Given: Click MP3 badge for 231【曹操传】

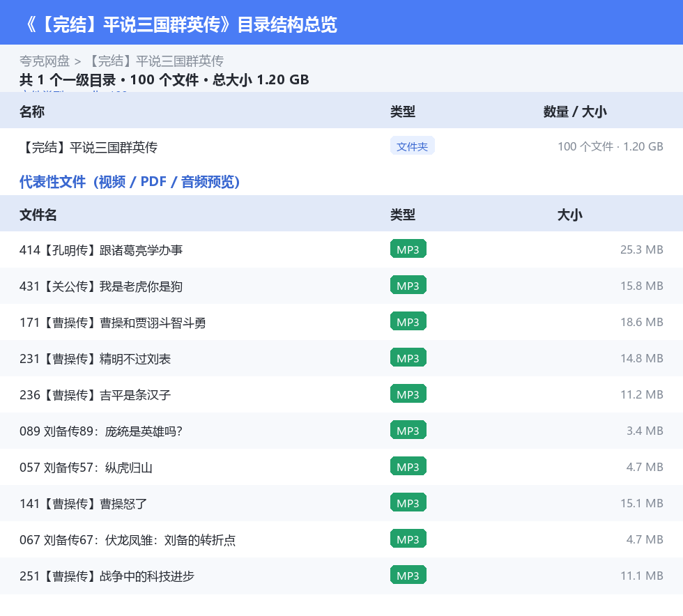Looking at the screenshot, I should (408, 357).
